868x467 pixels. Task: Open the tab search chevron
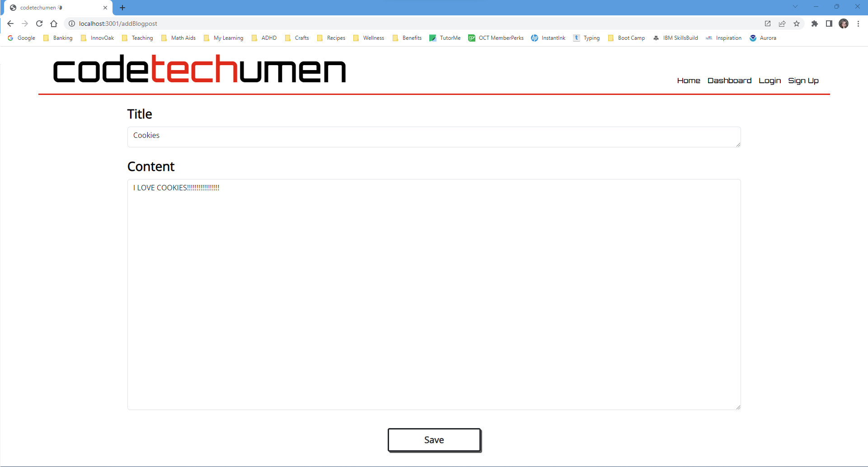795,6
